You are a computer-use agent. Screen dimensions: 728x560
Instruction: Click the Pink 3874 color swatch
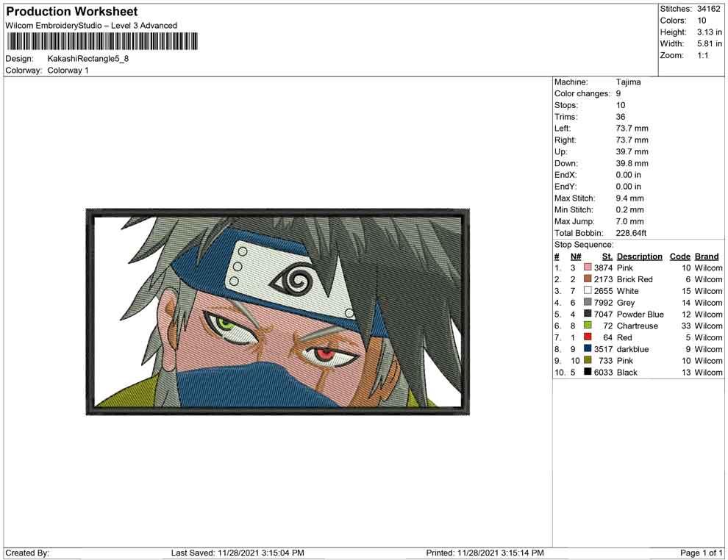coord(588,268)
